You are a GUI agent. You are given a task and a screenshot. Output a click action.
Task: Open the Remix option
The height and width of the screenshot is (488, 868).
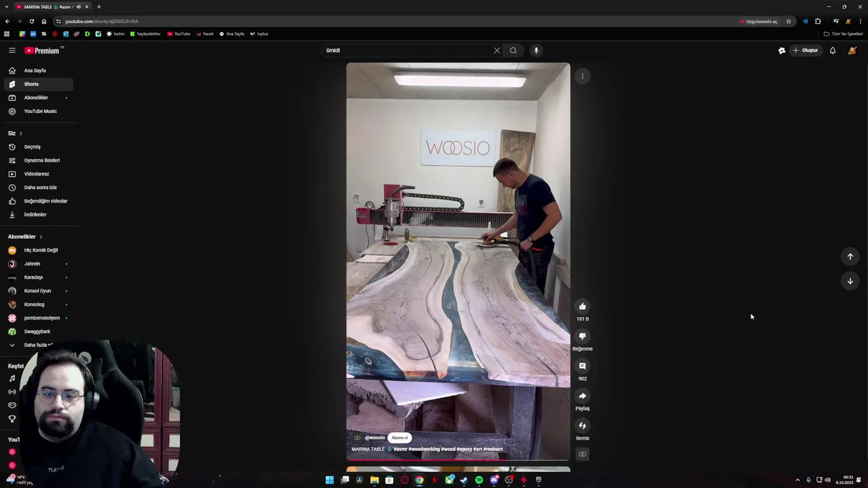[583, 426]
